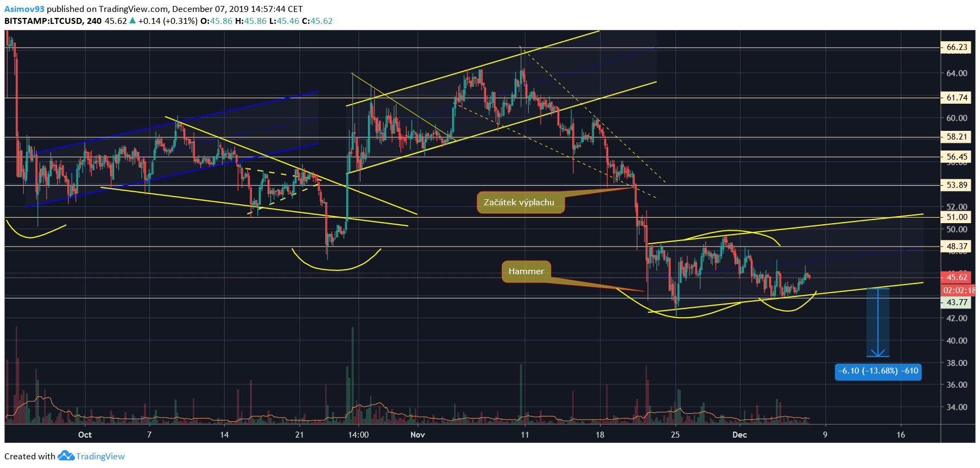Image resolution: width=980 pixels, height=468 pixels.
Task: Click the Oct date label on time axis
Action: click(x=85, y=434)
